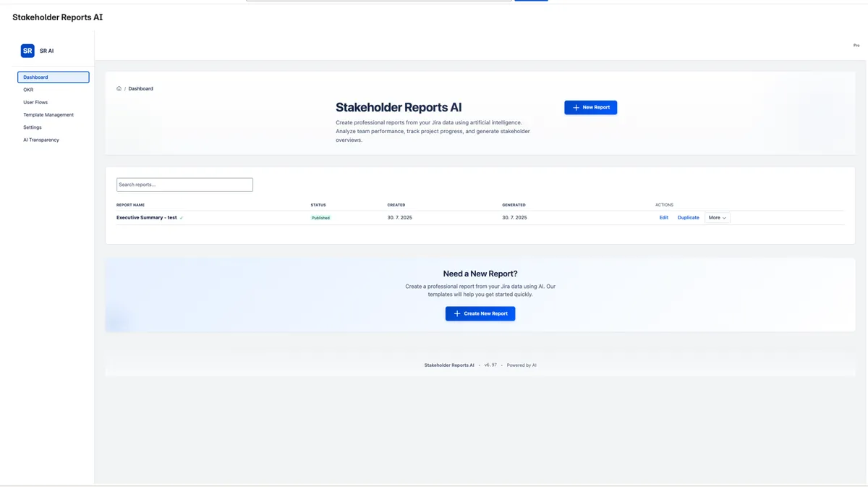Click the Dashboard breadcrumb link
This screenshot has width=868, height=487.
tap(141, 88)
